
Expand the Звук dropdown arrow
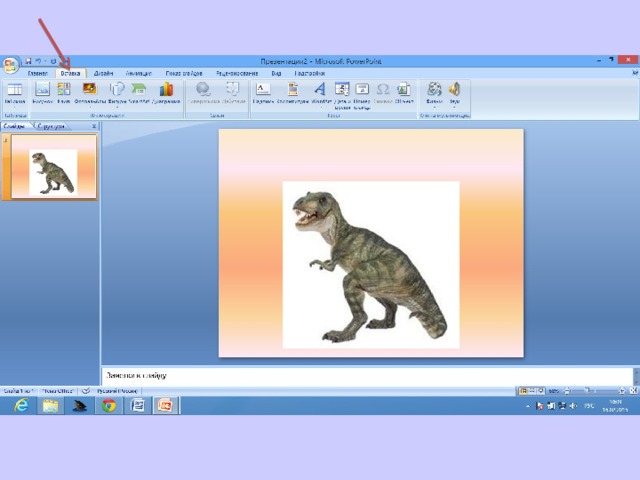[454, 108]
